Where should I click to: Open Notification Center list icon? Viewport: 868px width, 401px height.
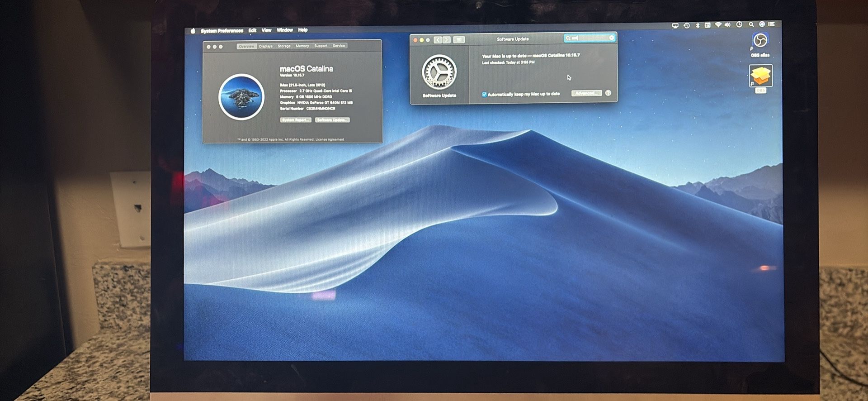772,24
